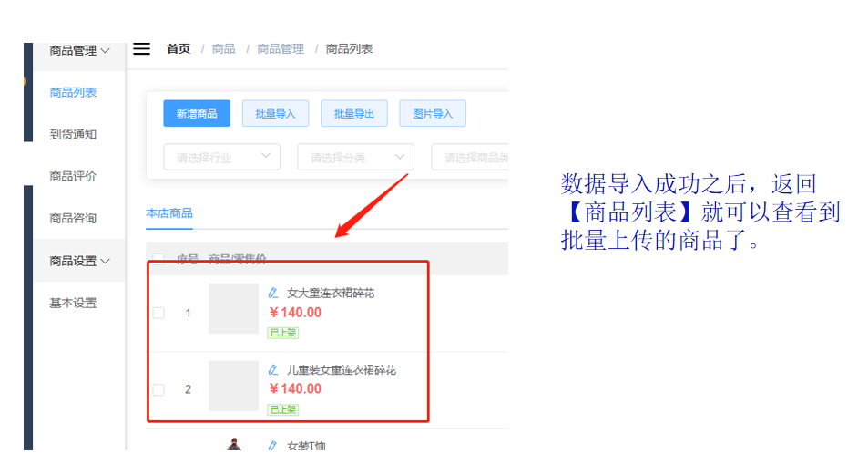868x475 pixels.
Task: Tick checkbox for product row 1
Action: pos(158,313)
